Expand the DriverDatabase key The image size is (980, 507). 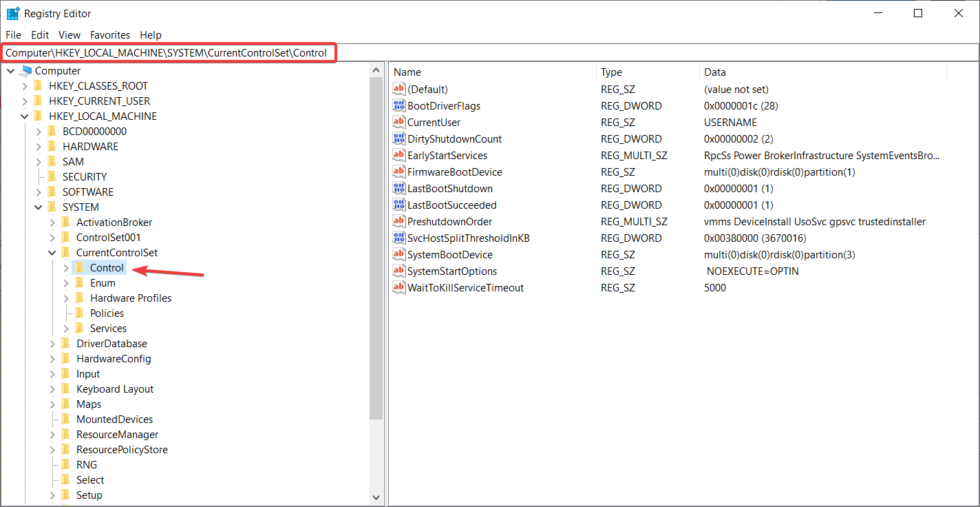click(52, 343)
